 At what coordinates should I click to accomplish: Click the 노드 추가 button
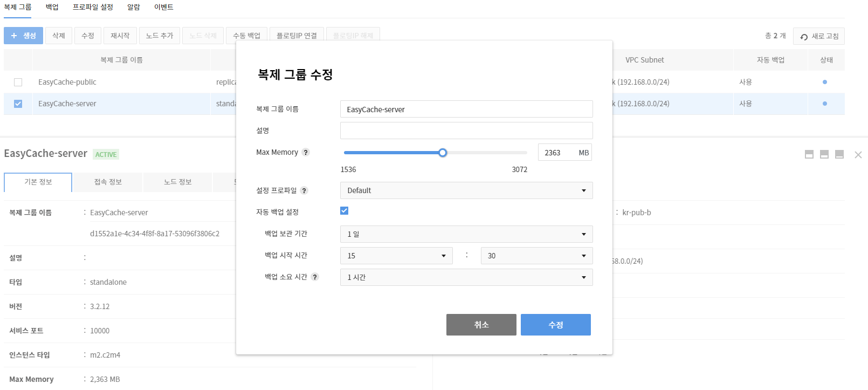[x=160, y=36]
